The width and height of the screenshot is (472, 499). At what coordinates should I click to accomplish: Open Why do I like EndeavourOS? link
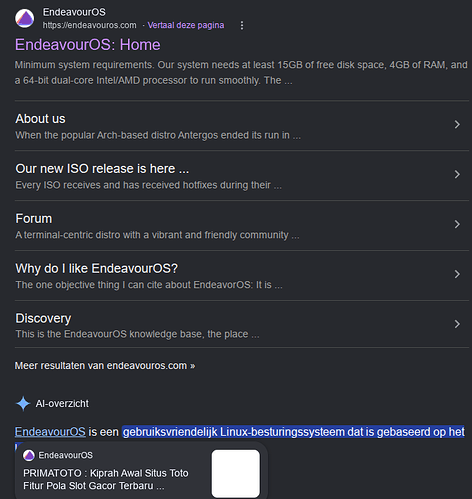(x=97, y=268)
